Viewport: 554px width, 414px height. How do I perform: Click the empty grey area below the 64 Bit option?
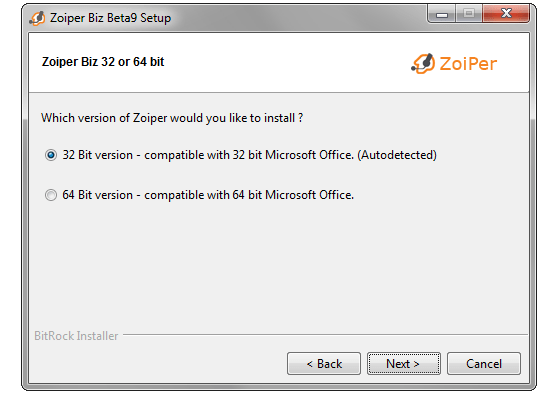(x=279, y=265)
